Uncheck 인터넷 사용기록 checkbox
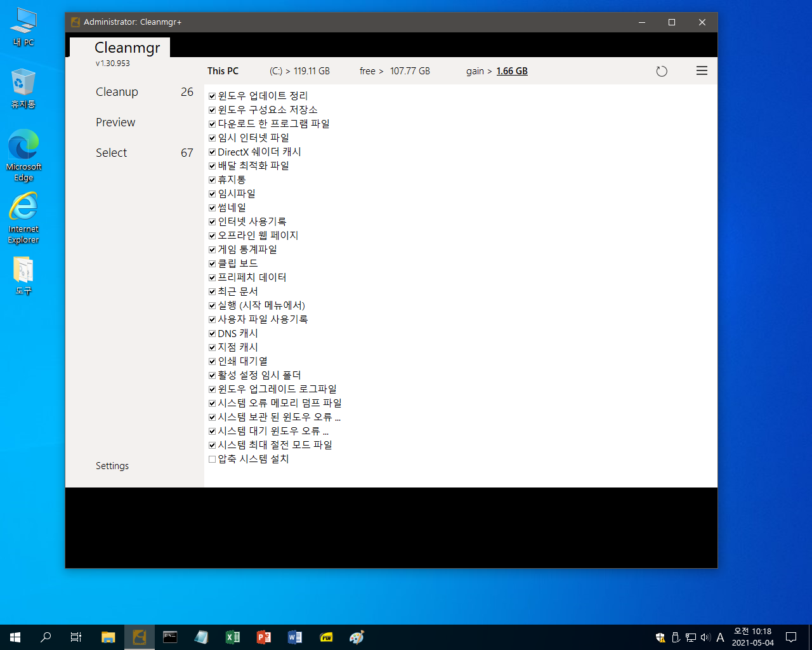The height and width of the screenshot is (650, 812). [213, 222]
